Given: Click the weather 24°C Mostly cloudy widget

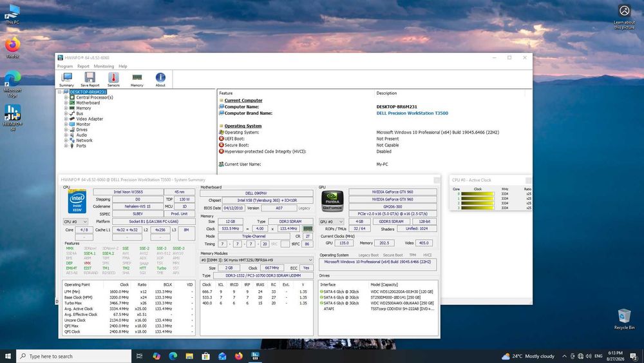Looking at the screenshot, I should tap(528, 356).
